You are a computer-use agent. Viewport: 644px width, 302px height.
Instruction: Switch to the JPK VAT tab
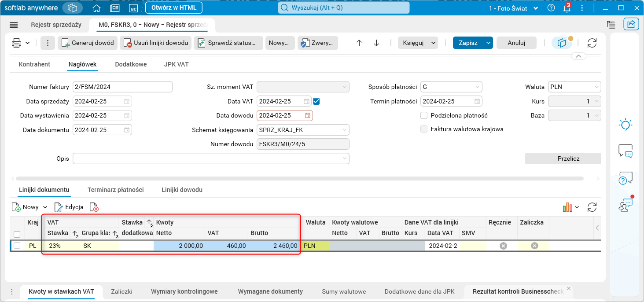[176, 64]
